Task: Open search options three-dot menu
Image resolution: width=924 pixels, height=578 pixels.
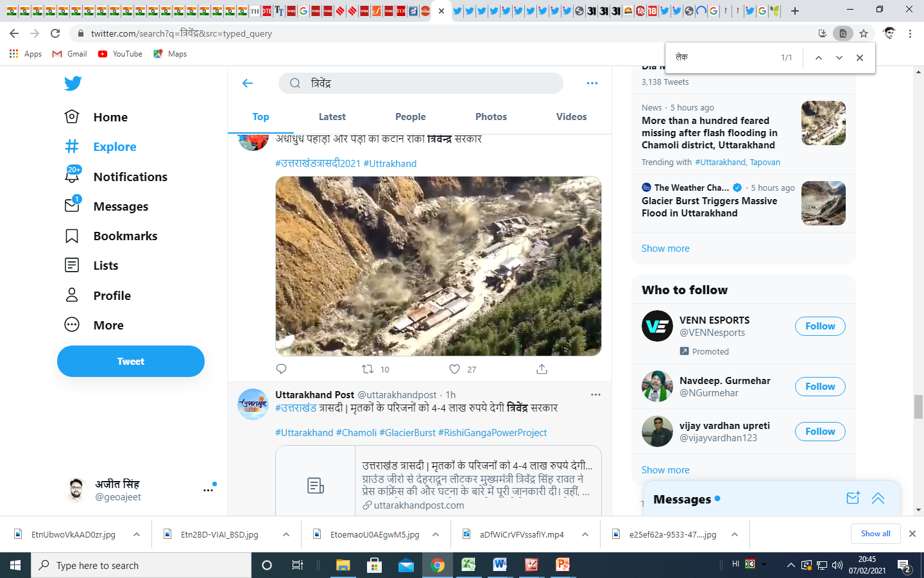Action: 592,83
